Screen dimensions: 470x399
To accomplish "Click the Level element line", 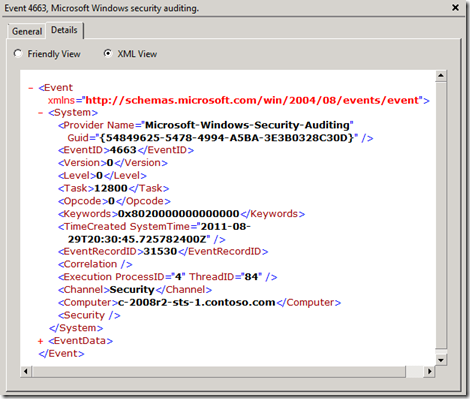I will coord(102,176).
